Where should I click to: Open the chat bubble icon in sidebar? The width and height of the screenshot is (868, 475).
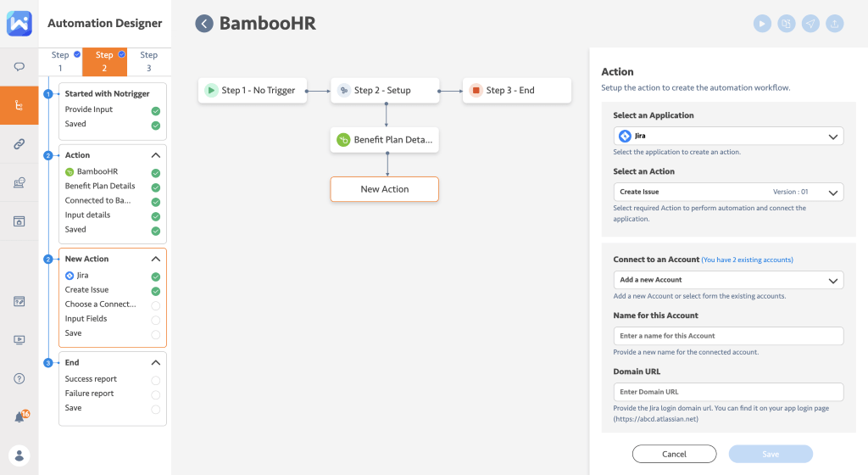(x=19, y=66)
